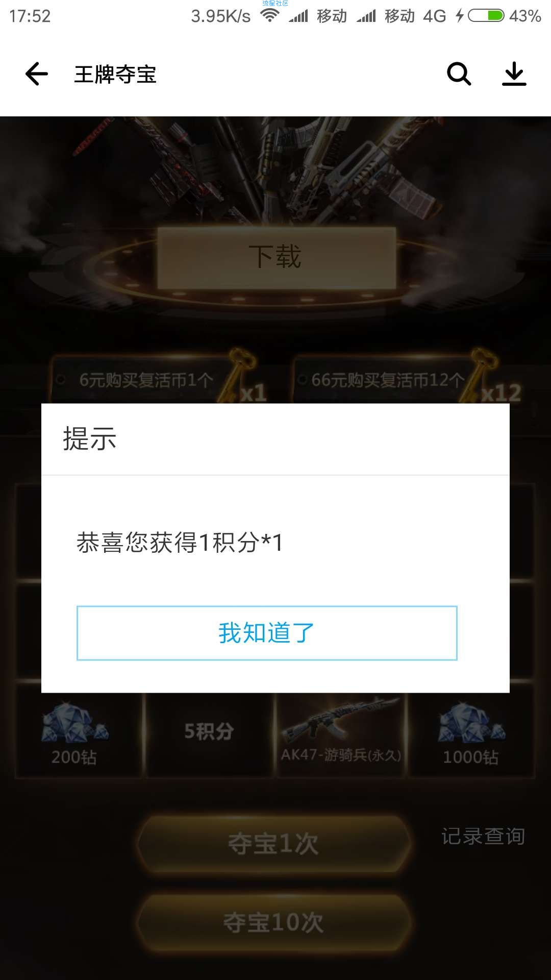
Task: Tap the WiFi status icon
Action: [270, 15]
